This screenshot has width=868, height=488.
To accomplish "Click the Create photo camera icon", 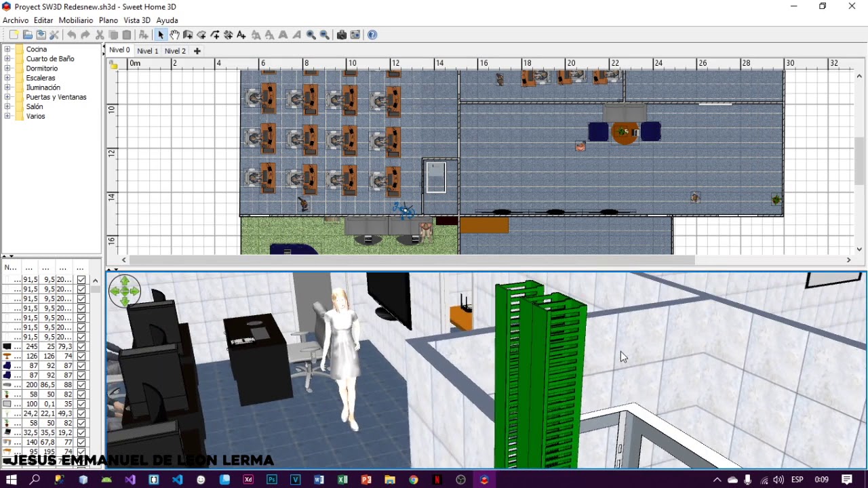I will (342, 35).
